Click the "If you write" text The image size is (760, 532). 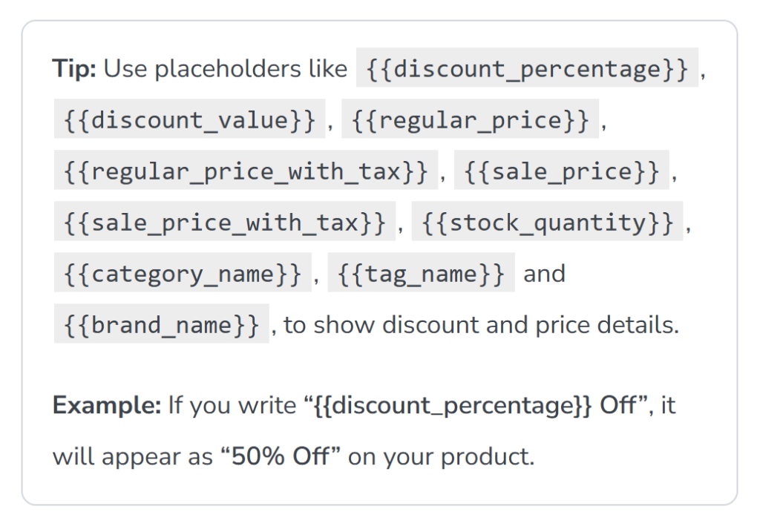[x=232, y=406]
